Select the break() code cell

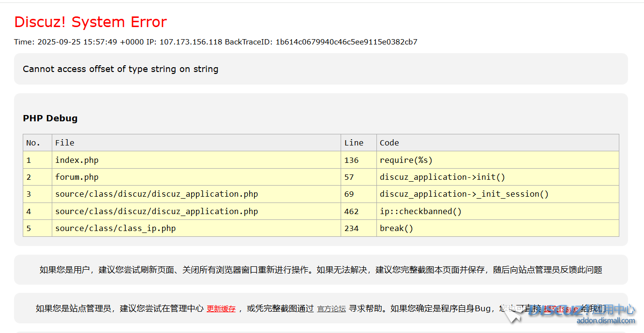click(498, 228)
